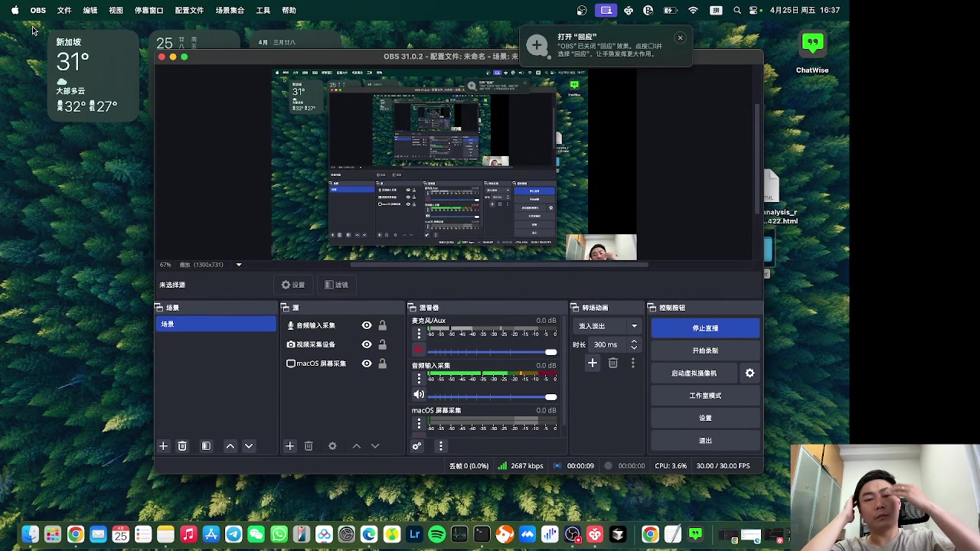The width and height of the screenshot is (980, 551).
Task: Click the preview horizontal scrollbar
Action: pyautogui.click(x=499, y=265)
